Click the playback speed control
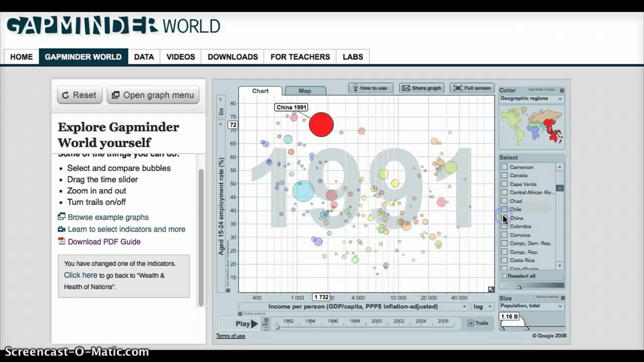 tap(265, 324)
